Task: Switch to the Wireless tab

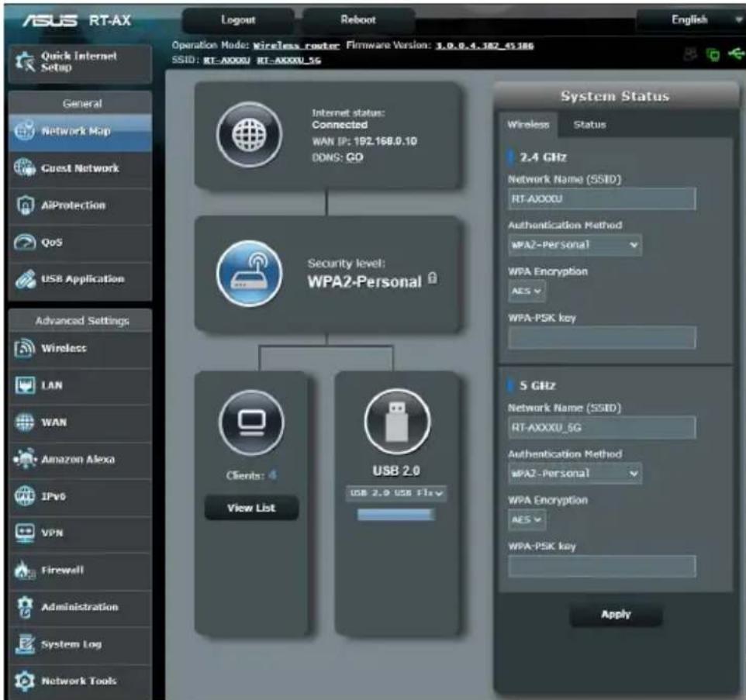Action: (528, 125)
